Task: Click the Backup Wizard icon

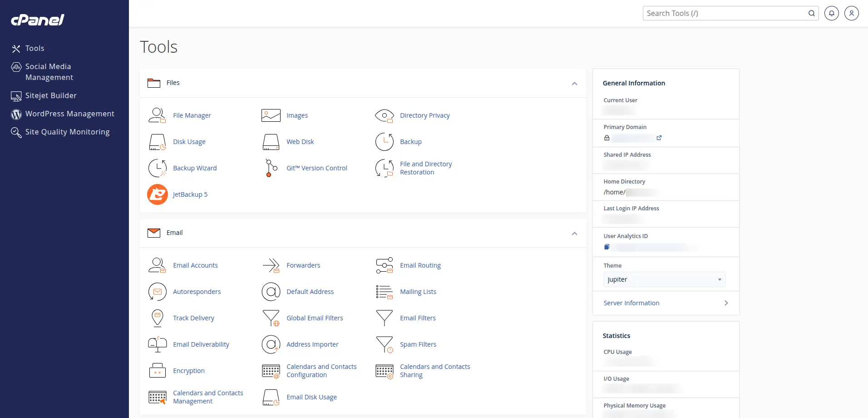Action: coord(158,168)
